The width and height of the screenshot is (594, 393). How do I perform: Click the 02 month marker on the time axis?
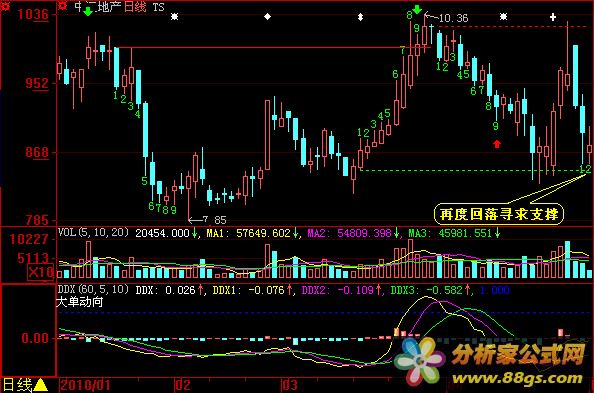click(x=183, y=385)
